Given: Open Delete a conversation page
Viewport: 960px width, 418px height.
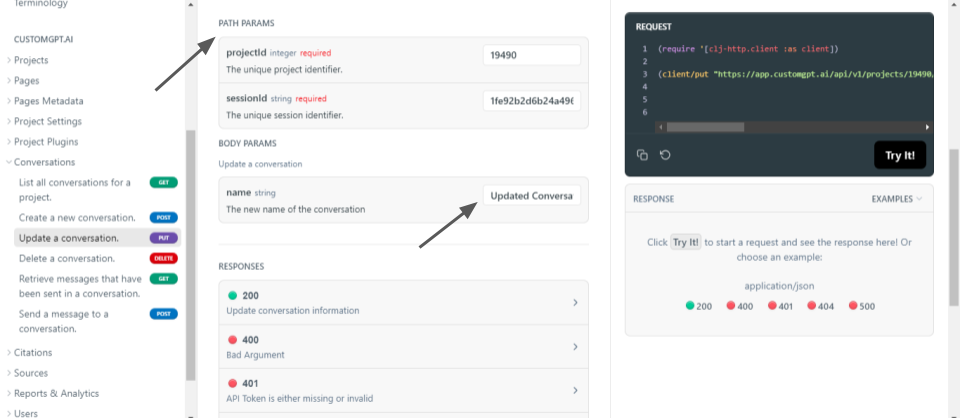Looking at the screenshot, I should (x=67, y=258).
